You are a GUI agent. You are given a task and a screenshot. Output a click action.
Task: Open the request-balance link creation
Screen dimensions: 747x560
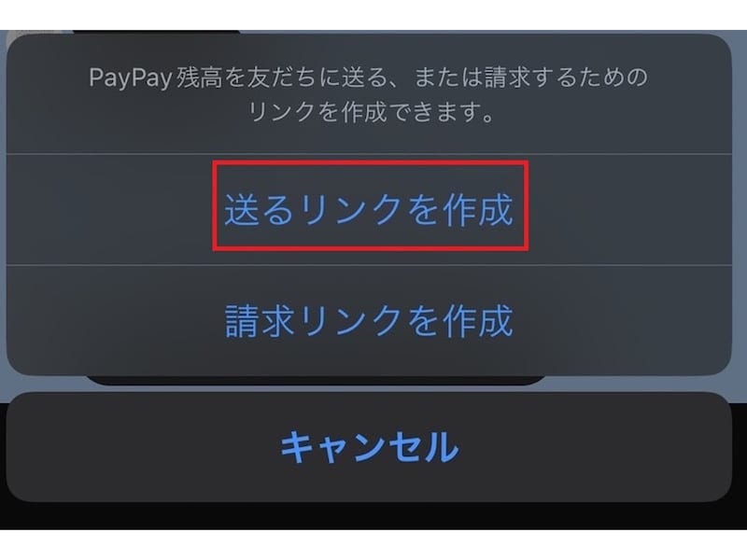369,321
